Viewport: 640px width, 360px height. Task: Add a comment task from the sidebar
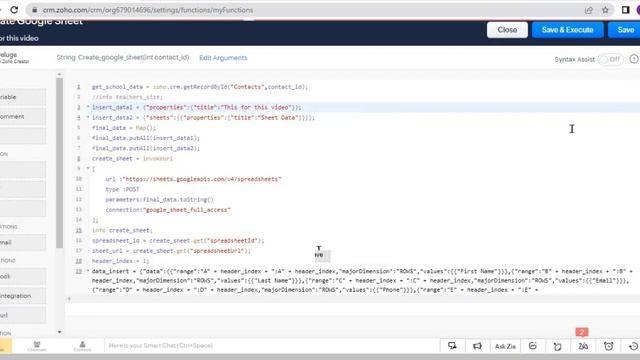pyautogui.click(x=22, y=117)
